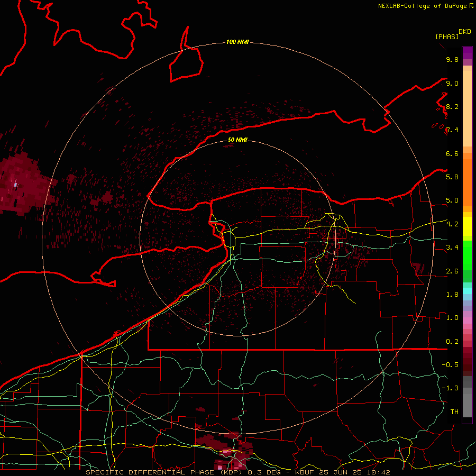
Task: Select the 5.8 colorbar value
Action: pyautogui.click(x=452, y=177)
